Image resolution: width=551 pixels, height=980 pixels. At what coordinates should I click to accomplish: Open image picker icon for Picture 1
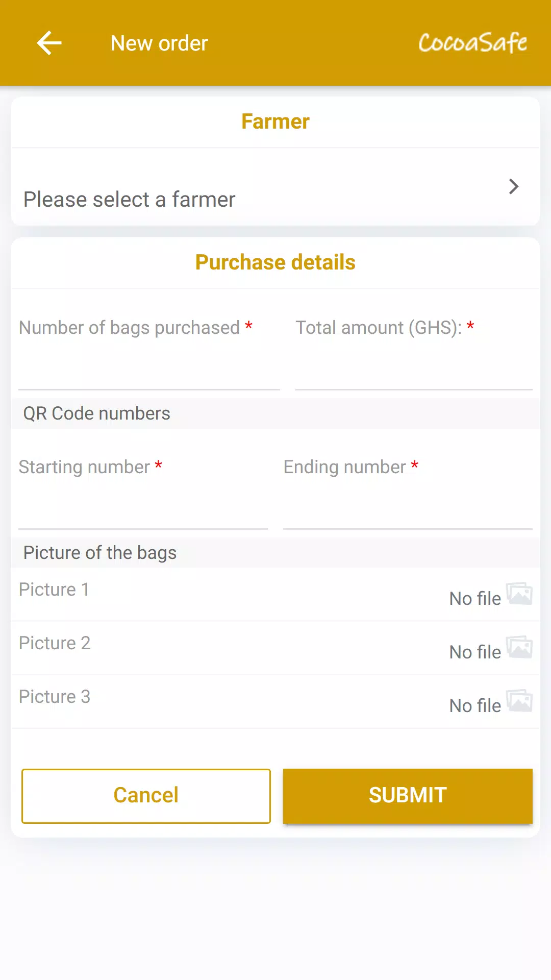(519, 594)
